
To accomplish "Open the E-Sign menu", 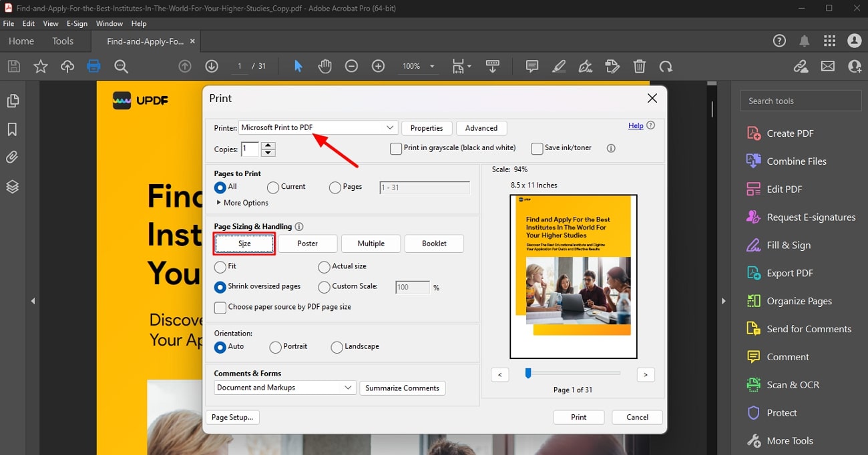I will [x=77, y=23].
